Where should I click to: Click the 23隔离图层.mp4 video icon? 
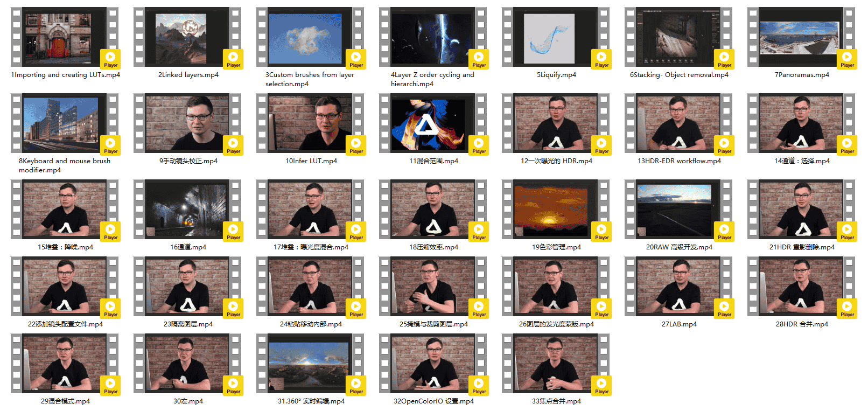point(187,287)
